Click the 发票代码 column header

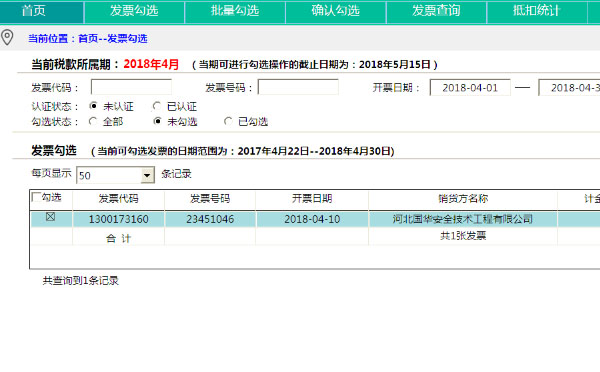coord(118,199)
